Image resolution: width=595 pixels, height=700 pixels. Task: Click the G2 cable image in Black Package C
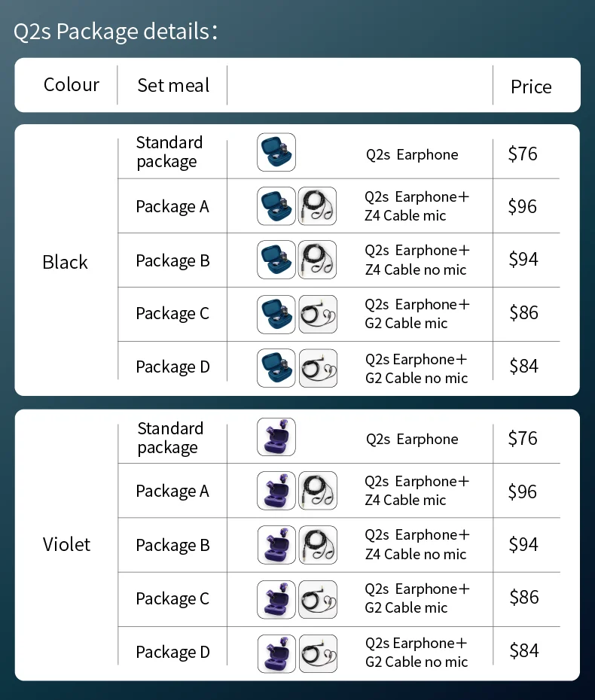point(317,314)
